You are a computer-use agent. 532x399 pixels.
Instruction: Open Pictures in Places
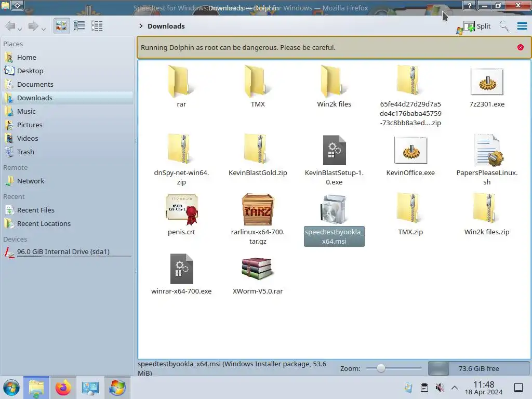pyautogui.click(x=67, y=125)
